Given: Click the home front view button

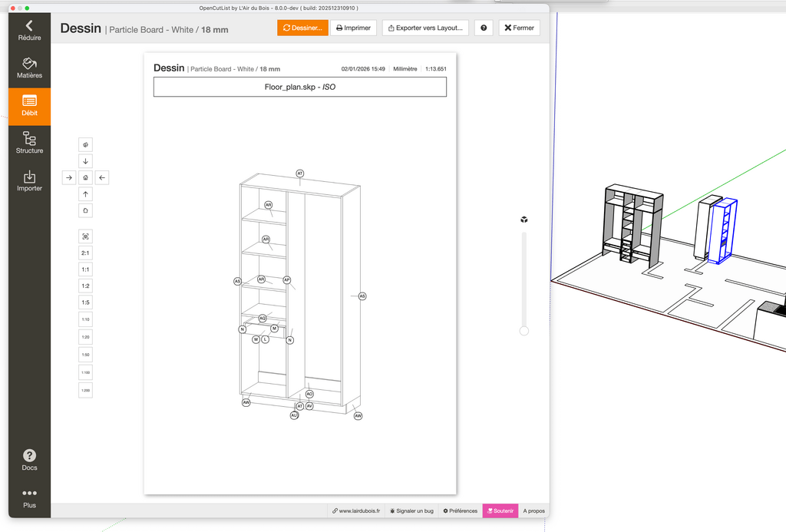Looking at the screenshot, I should 86,178.
